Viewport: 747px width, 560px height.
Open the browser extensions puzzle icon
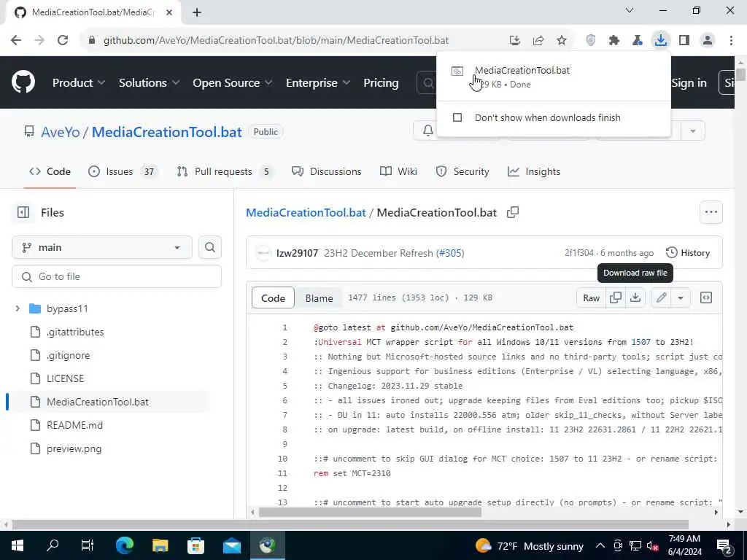pos(614,41)
